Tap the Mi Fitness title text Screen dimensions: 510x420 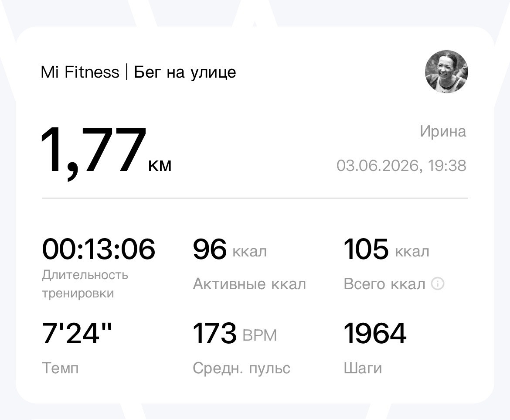pos(80,72)
